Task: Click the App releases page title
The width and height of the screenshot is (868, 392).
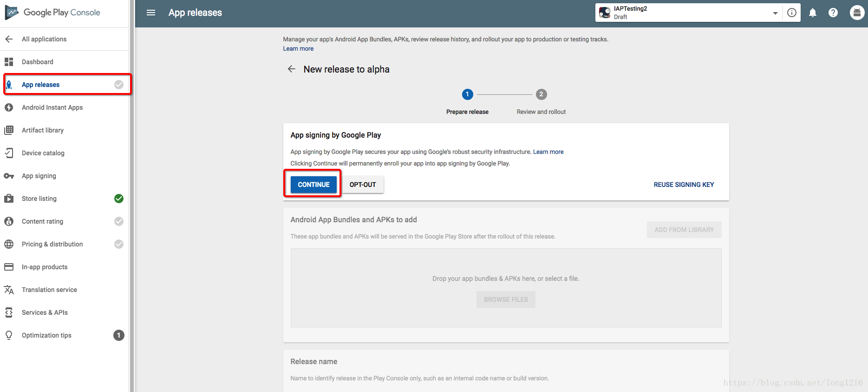Action: (x=195, y=13)
